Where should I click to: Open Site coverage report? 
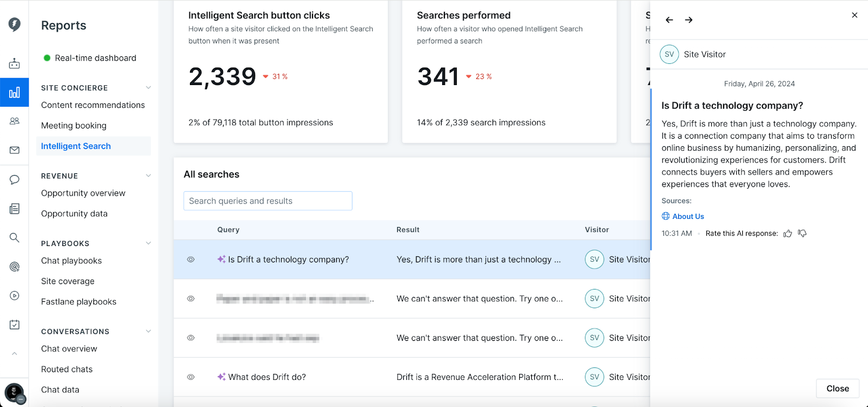(x=68, y=281)
